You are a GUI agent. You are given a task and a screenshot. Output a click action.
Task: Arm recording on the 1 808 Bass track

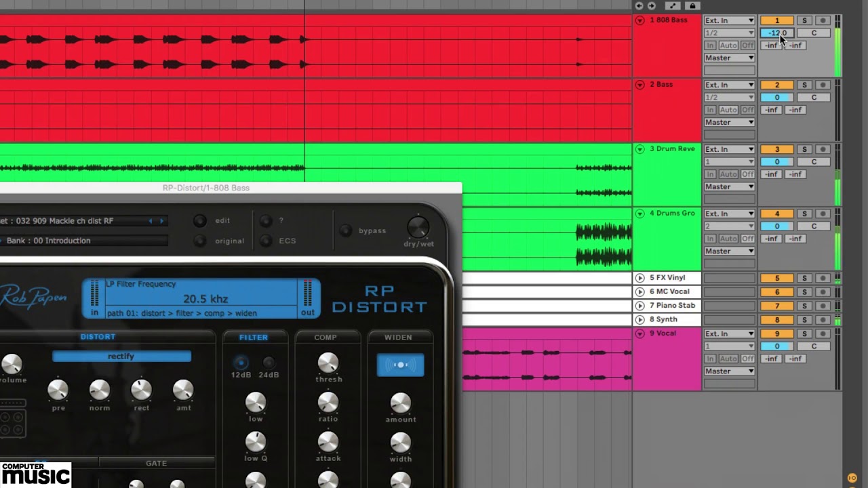823,20
